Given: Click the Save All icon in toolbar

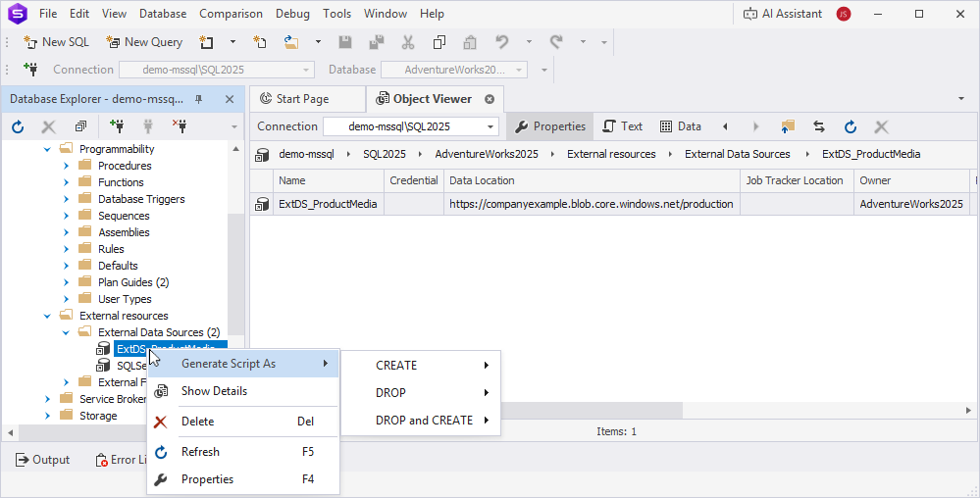Looking at the screenshot, I should pyautogui.click(x=377, y=42).
